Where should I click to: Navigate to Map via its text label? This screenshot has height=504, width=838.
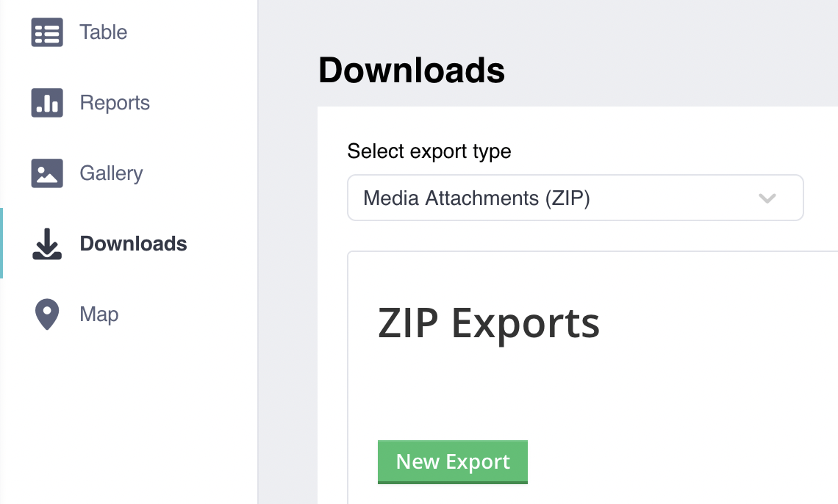[x=99, y=314]
